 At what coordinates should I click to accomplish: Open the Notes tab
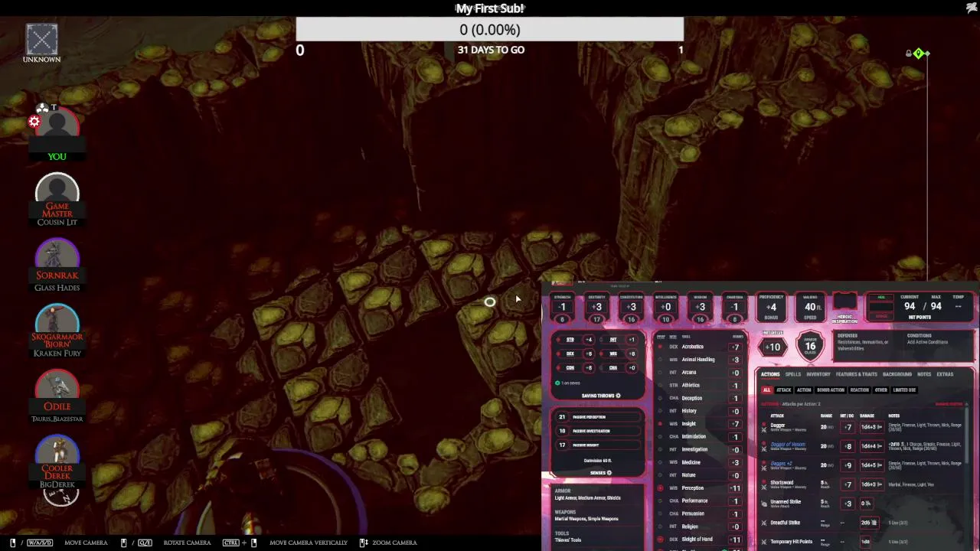924,374
